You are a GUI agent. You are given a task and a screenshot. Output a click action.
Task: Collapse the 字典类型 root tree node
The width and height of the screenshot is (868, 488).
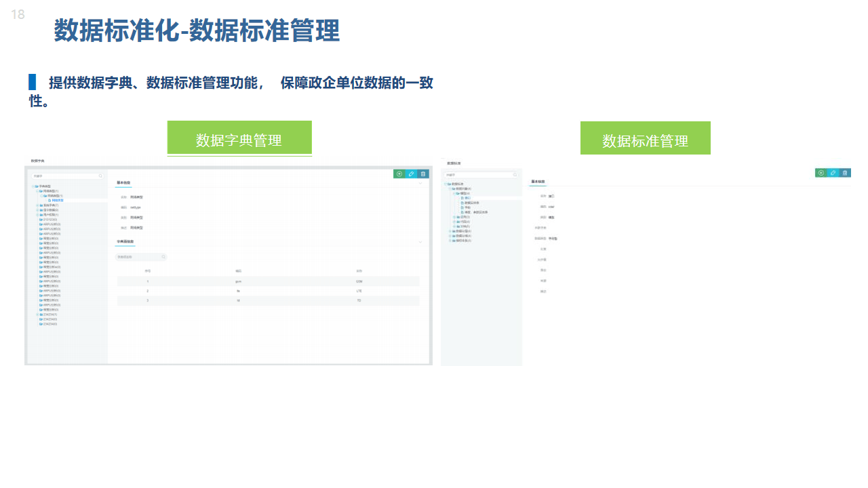[x=33, y=186]
